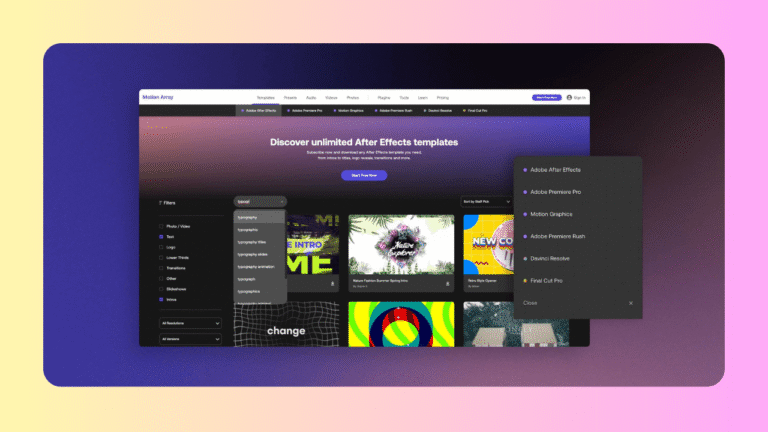This screenshot has height=432, width=768.
Task: Open the Retro Style Opener thumbnail
Action: tap(488, 244)
